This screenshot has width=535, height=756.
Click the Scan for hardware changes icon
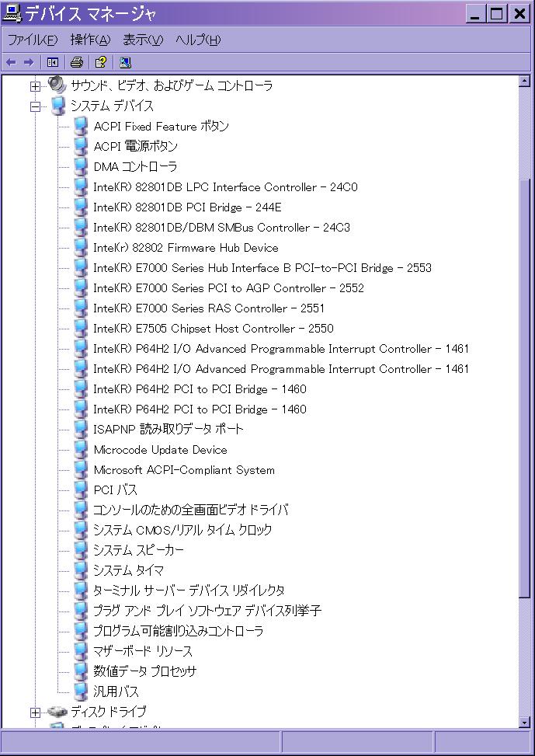pos(125,62)
